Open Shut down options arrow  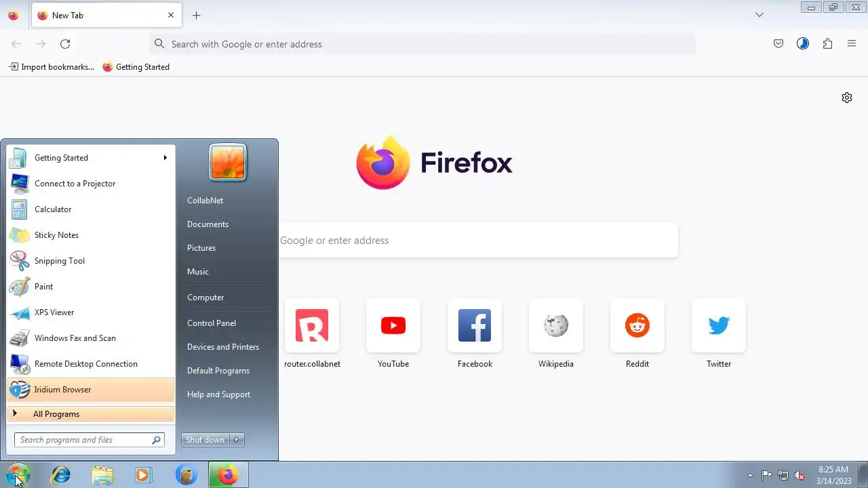(x=237, y=440)
